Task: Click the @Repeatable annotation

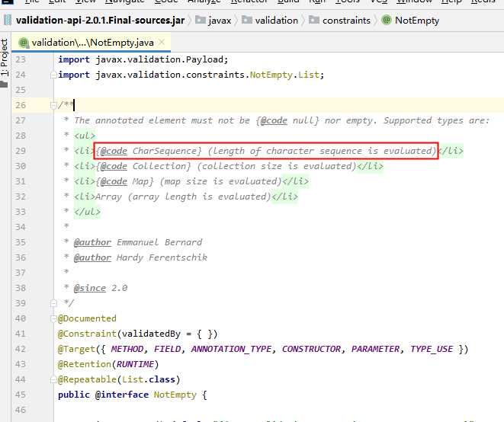Action: pos(87,379)
